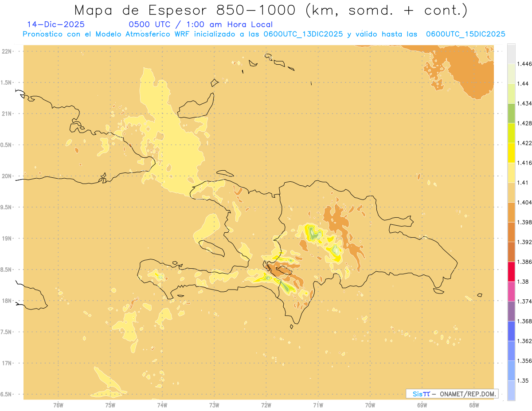Image resolution: width=532 pixels, height=411 pixels.
Task: Click the "SisPI - ONAMET/REP.DOM." credit box
Action: click(x=452, y=394)
